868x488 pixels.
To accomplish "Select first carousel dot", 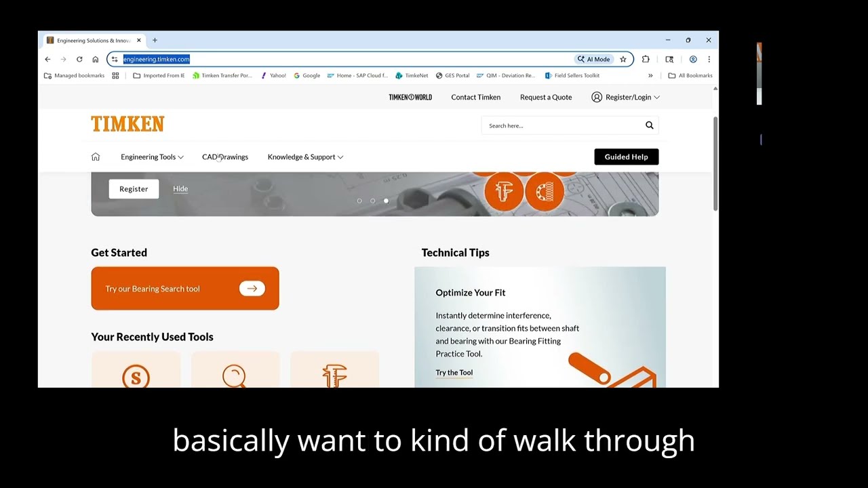I will click(x=359, y=201).
